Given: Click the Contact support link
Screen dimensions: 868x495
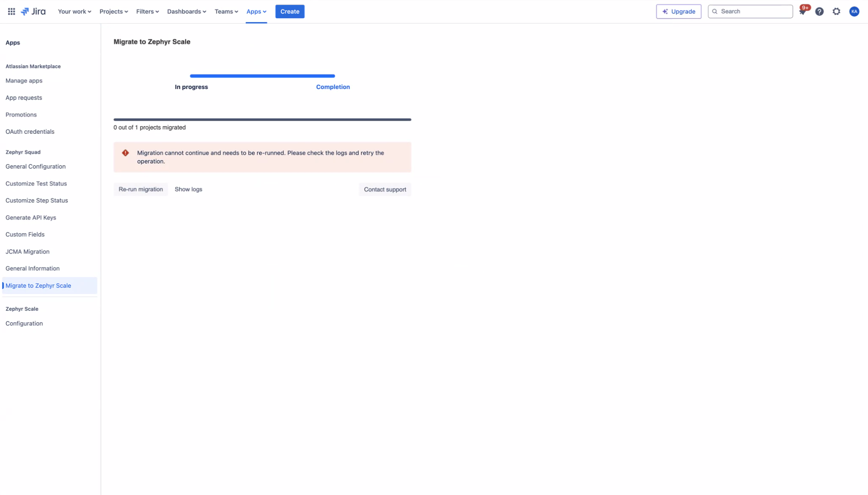Looking at the screenshot, I should coord(385,189).
